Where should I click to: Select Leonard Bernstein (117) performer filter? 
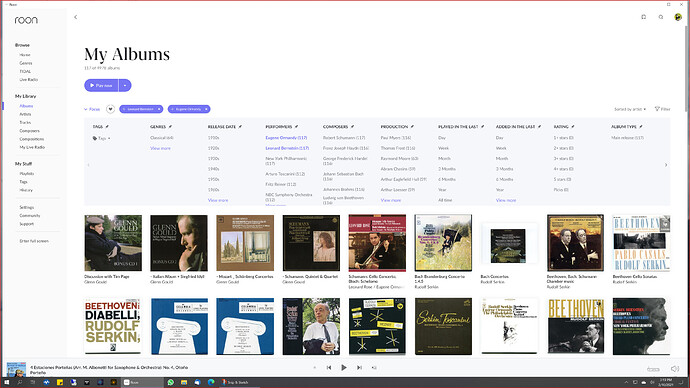tap(287, 148)
